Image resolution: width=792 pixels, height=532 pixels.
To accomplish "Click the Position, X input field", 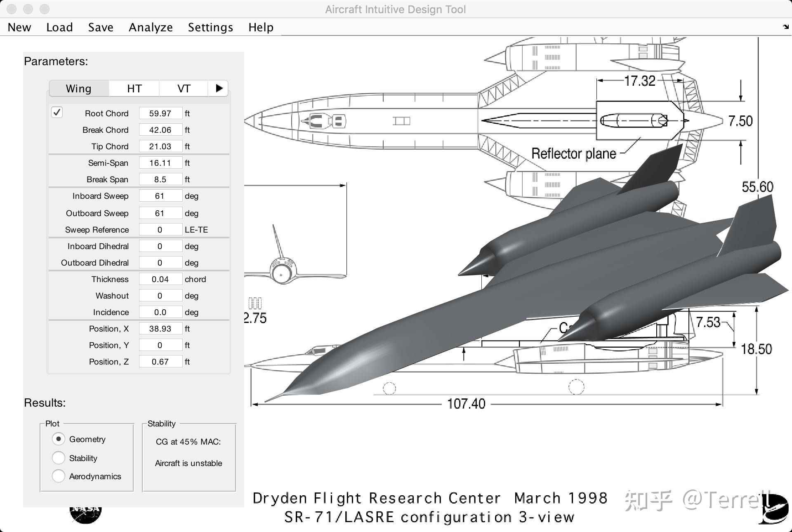I will pos(160,329).
